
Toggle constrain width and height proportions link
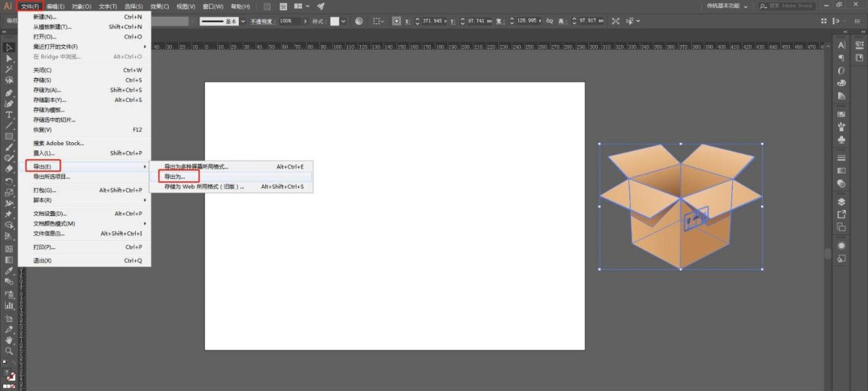549,21
